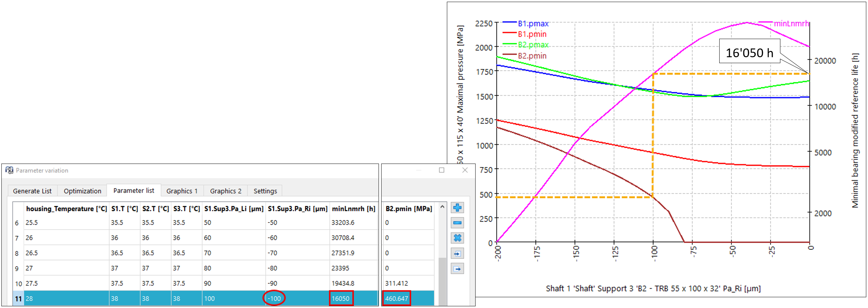Image resolution: width=868 pixels, height=308 pixels.
Task: Click the export list arrow icon
Action: 457,269
